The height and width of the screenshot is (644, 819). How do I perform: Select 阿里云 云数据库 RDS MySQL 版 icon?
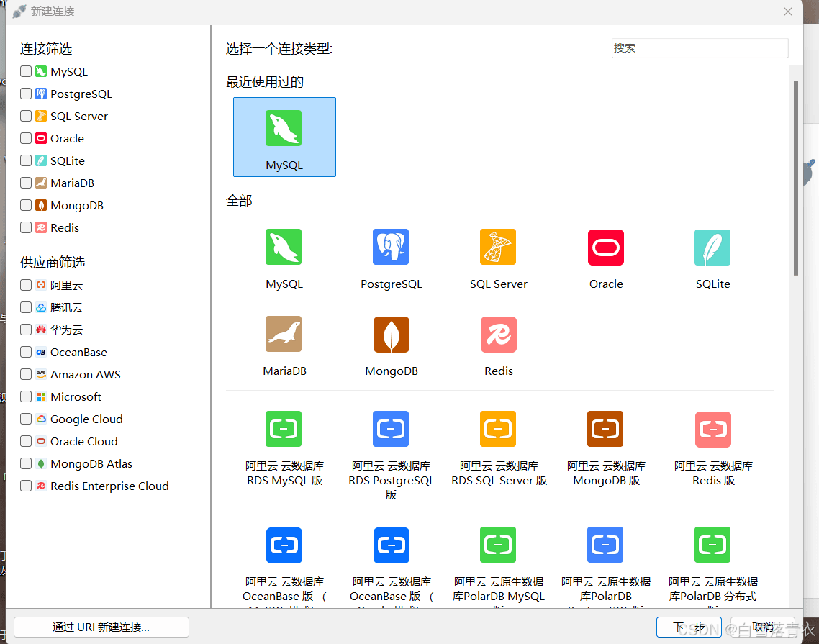click(284, 430)
